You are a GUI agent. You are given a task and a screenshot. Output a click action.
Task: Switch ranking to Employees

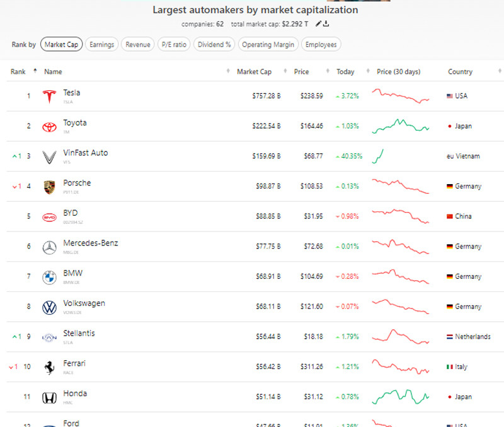(322, 45)
